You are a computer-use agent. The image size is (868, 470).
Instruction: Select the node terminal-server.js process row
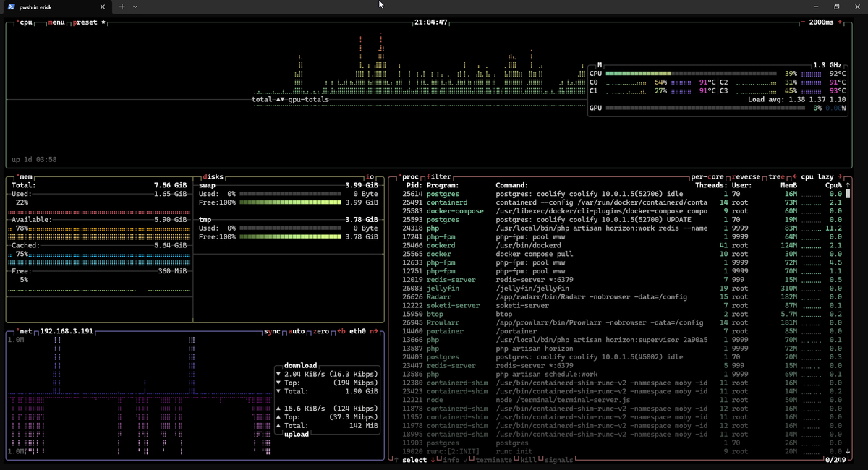[623, 399]
